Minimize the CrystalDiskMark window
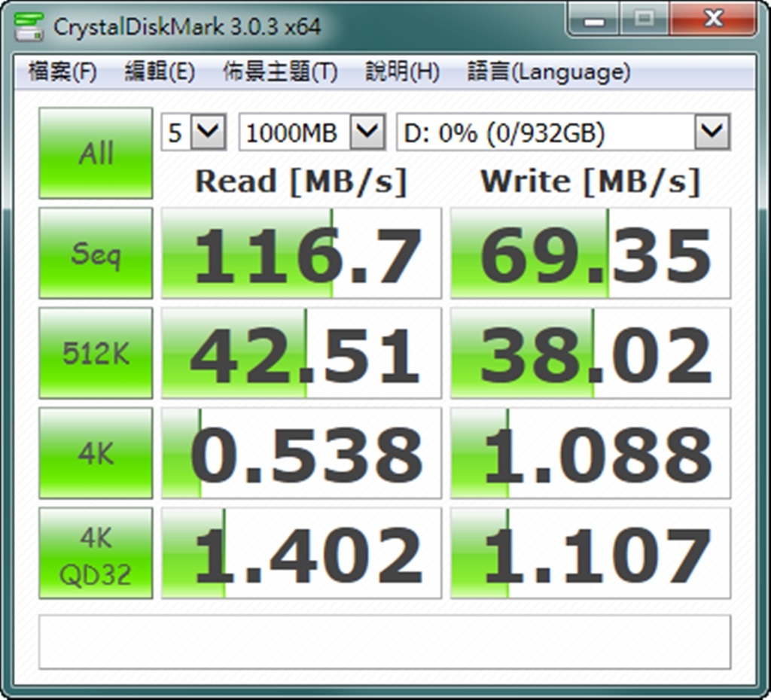Viewport: 771px width, 700px height. 593,20
